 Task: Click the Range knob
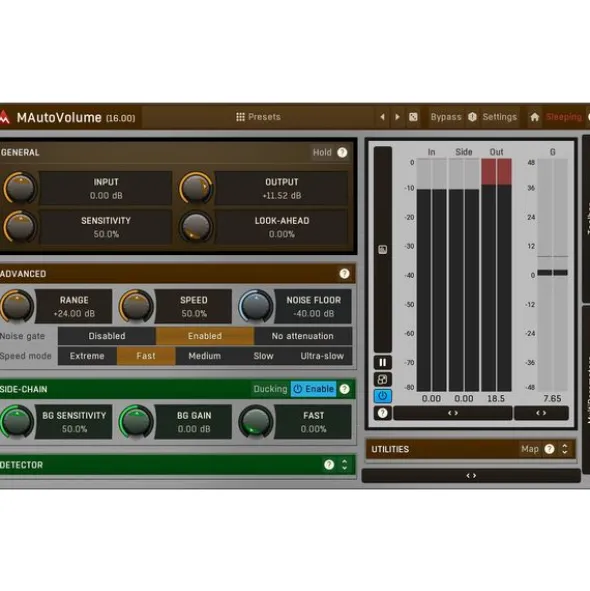tap(17, 306)
